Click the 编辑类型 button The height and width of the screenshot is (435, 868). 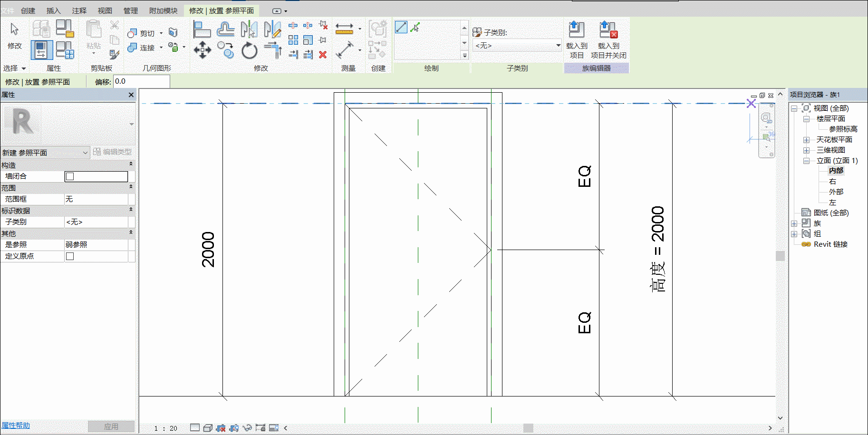point(113,152)
